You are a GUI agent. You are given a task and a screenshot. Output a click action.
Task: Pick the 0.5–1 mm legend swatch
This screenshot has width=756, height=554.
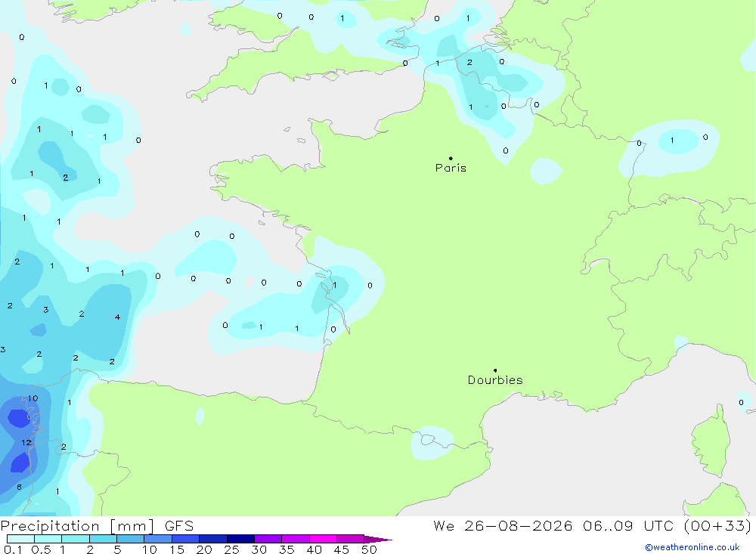(x=48, y=539)
